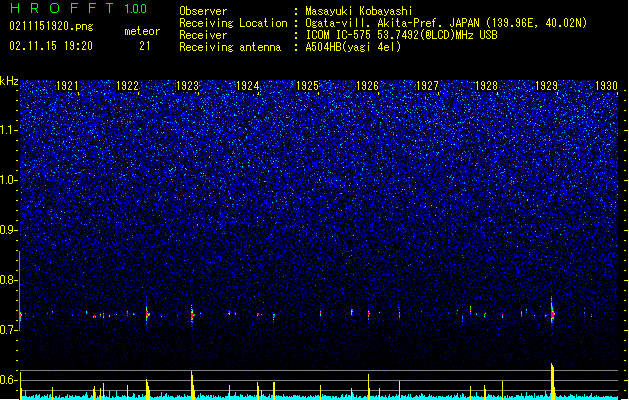629x400 pixels.
Task: Click the 0.6 kHz axis label
Action: 8,380
